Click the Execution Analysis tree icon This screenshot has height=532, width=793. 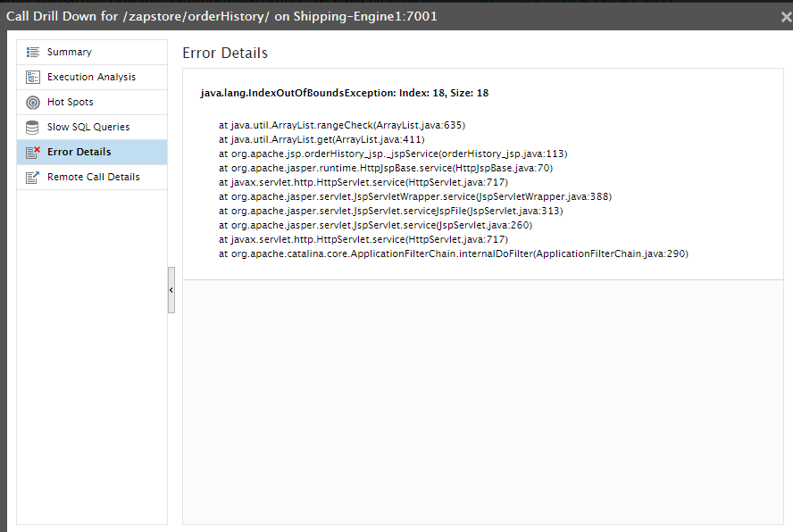click(x=33, y=77)
